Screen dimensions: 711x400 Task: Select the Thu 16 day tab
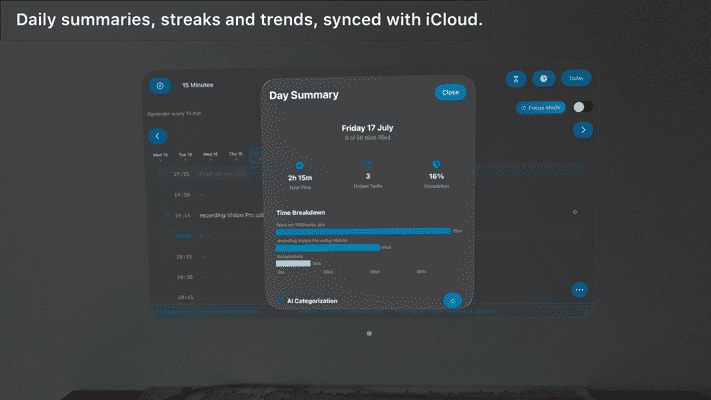pos(236,155)
